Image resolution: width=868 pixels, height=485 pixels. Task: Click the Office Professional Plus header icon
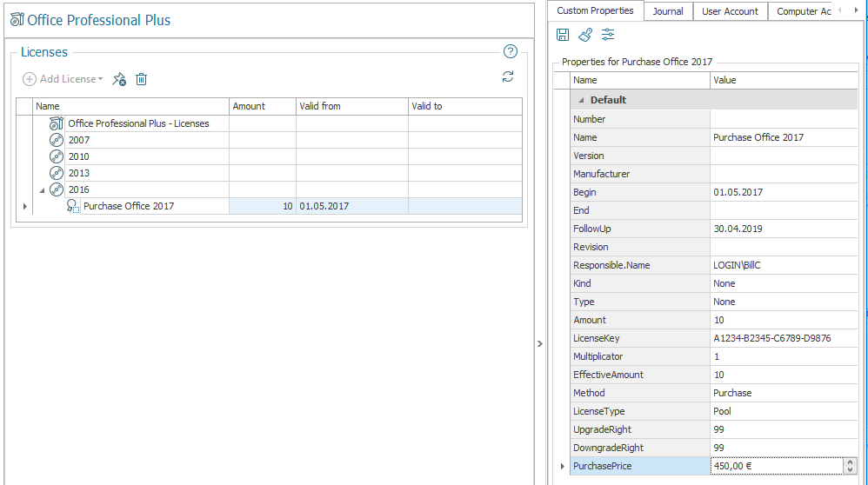coord(17,19)
